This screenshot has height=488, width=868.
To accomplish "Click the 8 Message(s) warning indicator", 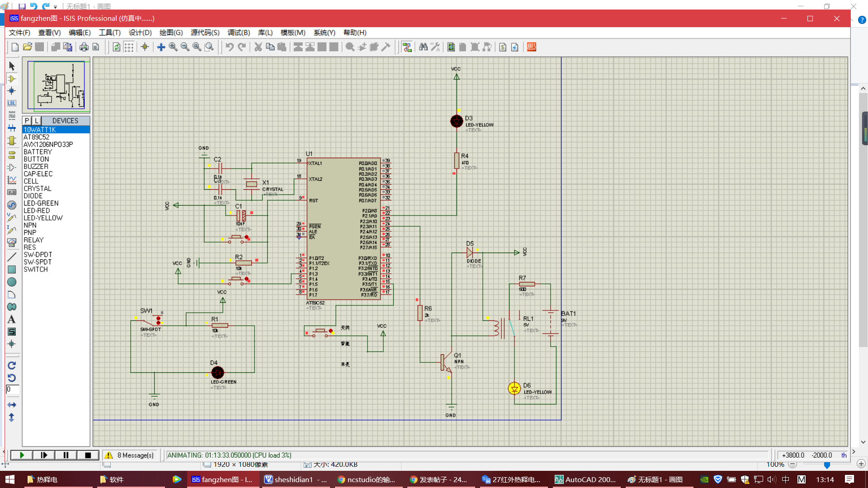I will (x=130, y=455).
